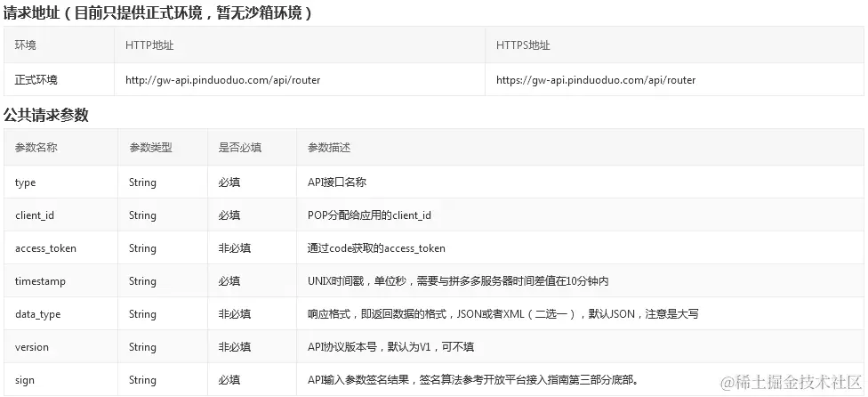Click the description 通过code获取的access_token
Viewport: 868px width, 397px height.
(376, 248)
